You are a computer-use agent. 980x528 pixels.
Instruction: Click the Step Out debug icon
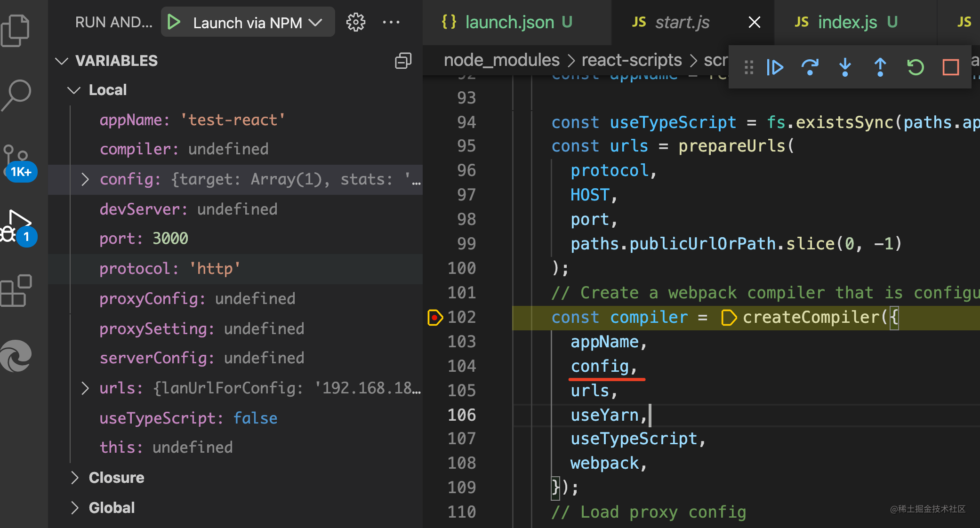pos(880,67)
